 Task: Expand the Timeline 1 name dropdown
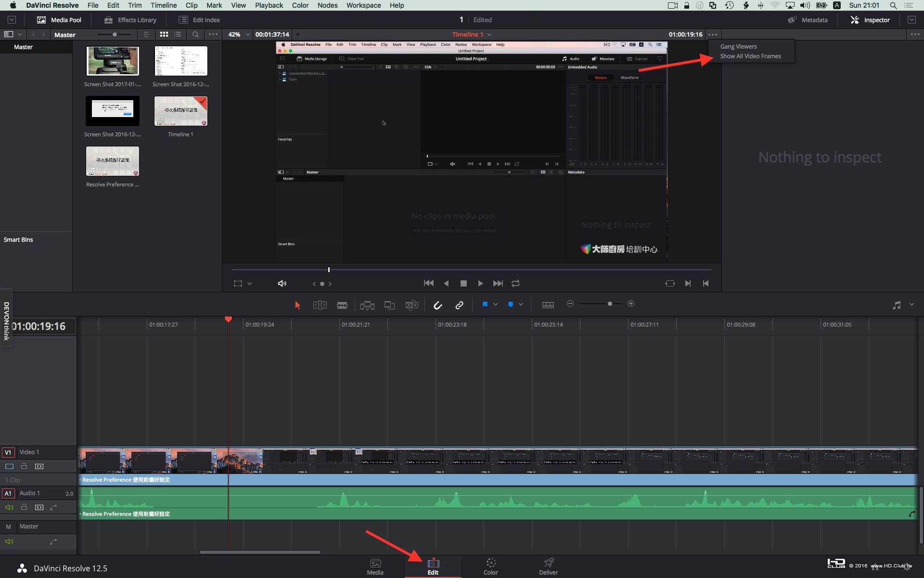489,35
